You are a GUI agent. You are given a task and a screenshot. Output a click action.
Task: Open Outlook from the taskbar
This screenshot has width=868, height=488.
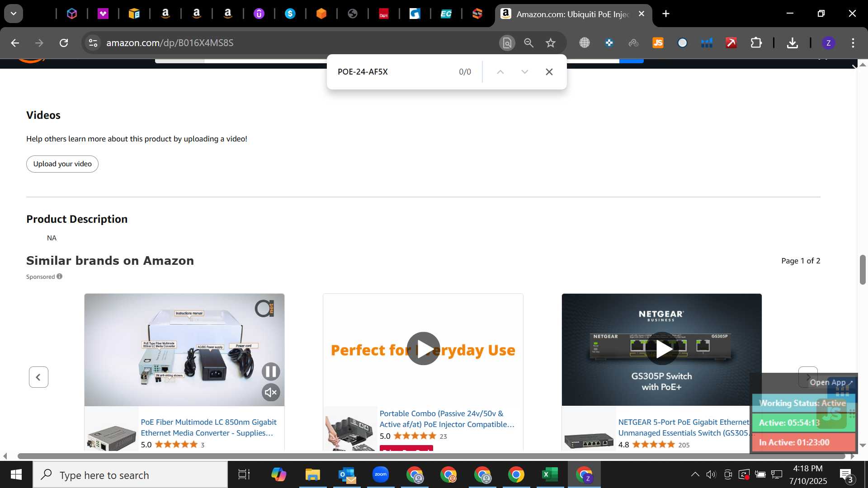coord(347,475)
